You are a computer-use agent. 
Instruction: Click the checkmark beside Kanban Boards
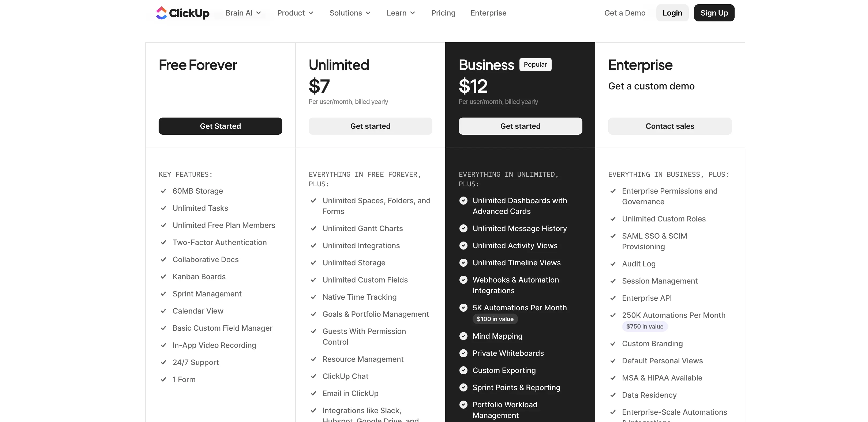pyautogui.click(x=163, y=277)
